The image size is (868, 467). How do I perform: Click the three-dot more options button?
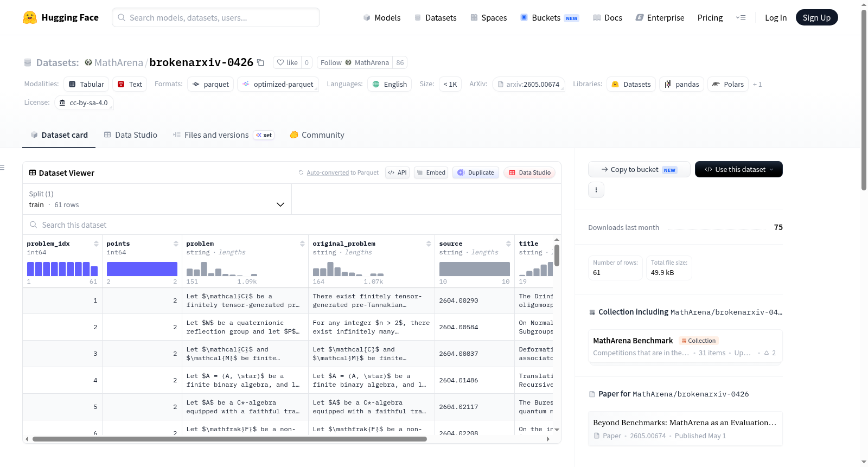coord(596,190)
